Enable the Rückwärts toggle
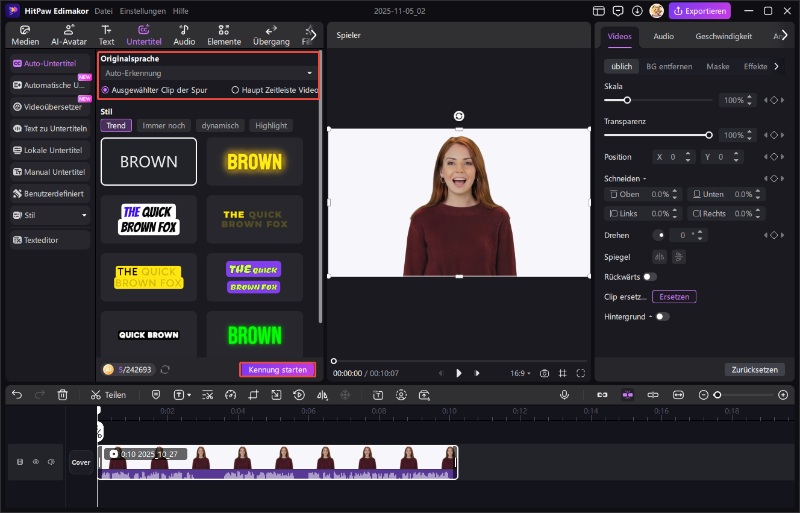Viewport: 800px width, 513px height. pos(650,276)
